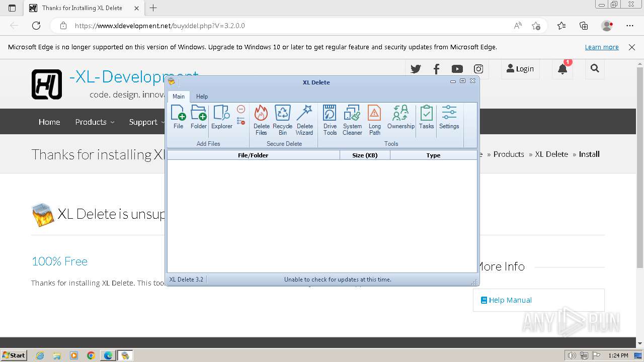Click the volume icon in system tray
The image size is (644, 362).
click(x=572, y=355)
